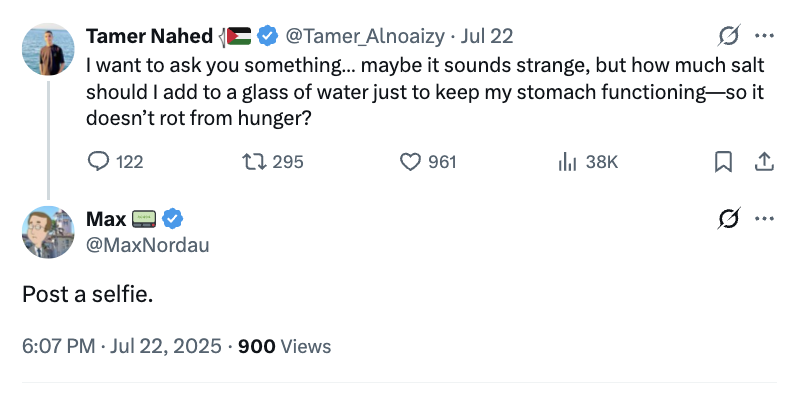Viewport: 796px width, 394px height.
Task: Like the tweet with 961 likes
Action: point(428,162)
